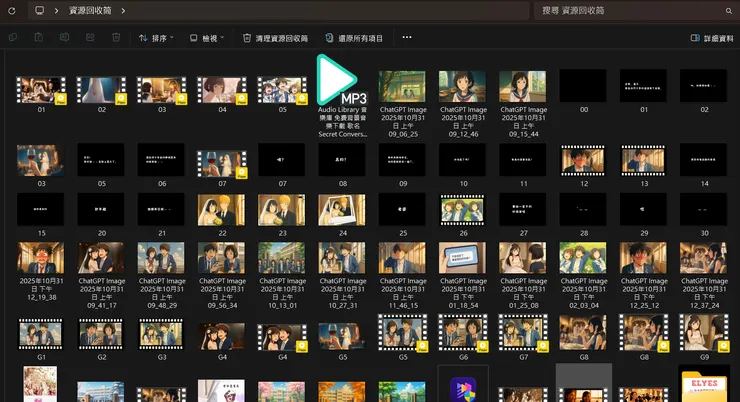This screenshot has width=740, height=402.
Task: Select the black image named 08
Action: click(x=343, y=165)
